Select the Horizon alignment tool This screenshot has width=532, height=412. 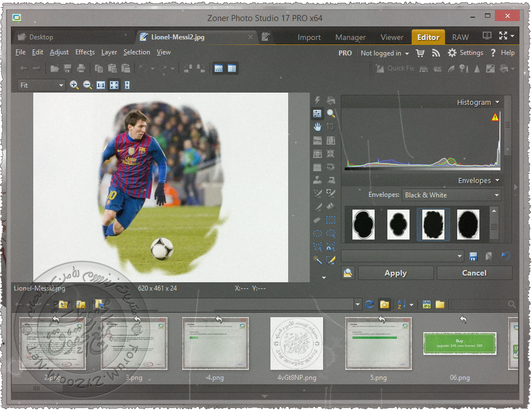[x=317, y=140]
